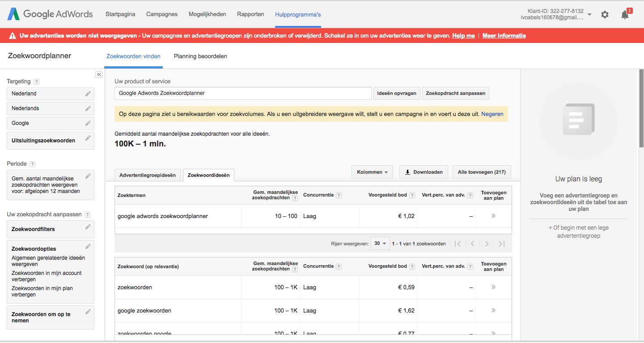Click the Ideeën opvragen button

[x=397, y=93]
